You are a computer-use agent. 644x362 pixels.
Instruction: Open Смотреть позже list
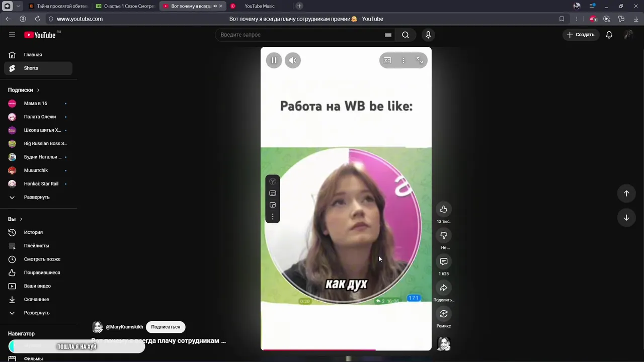38,259
